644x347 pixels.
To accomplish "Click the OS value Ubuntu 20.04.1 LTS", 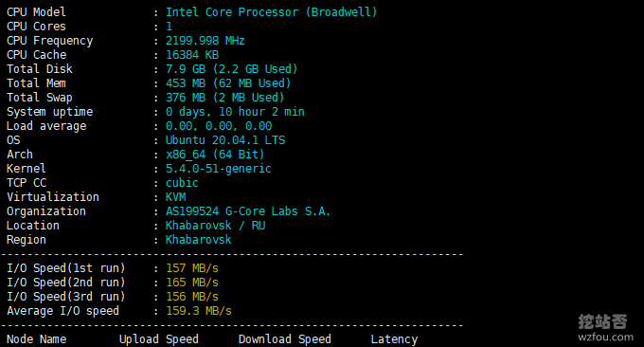I will pyautogui.click(x=225, y=140).
